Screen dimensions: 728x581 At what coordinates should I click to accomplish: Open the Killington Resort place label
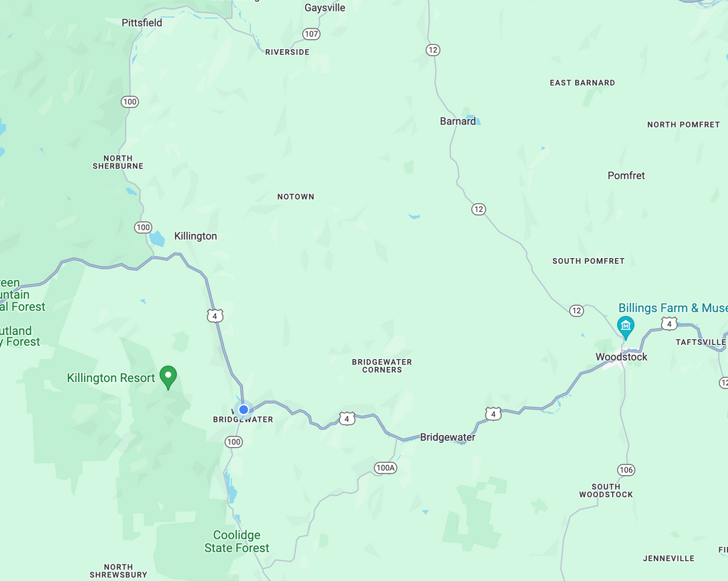pyautogui.click(x=110, y=378)
